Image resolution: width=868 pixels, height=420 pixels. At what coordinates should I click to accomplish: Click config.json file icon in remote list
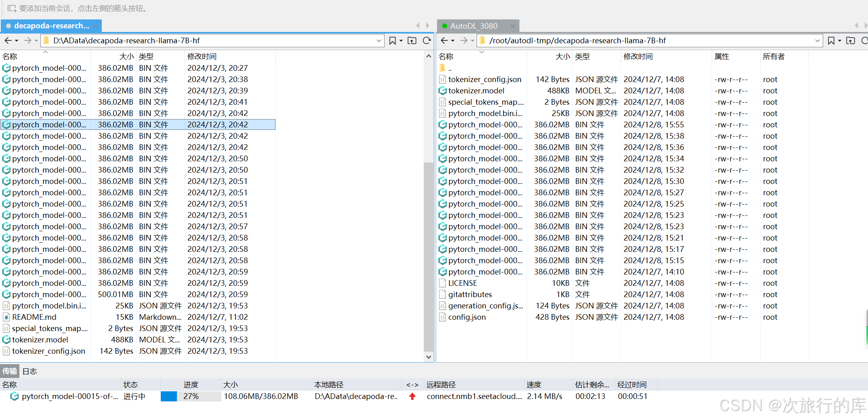coord(443,317)
